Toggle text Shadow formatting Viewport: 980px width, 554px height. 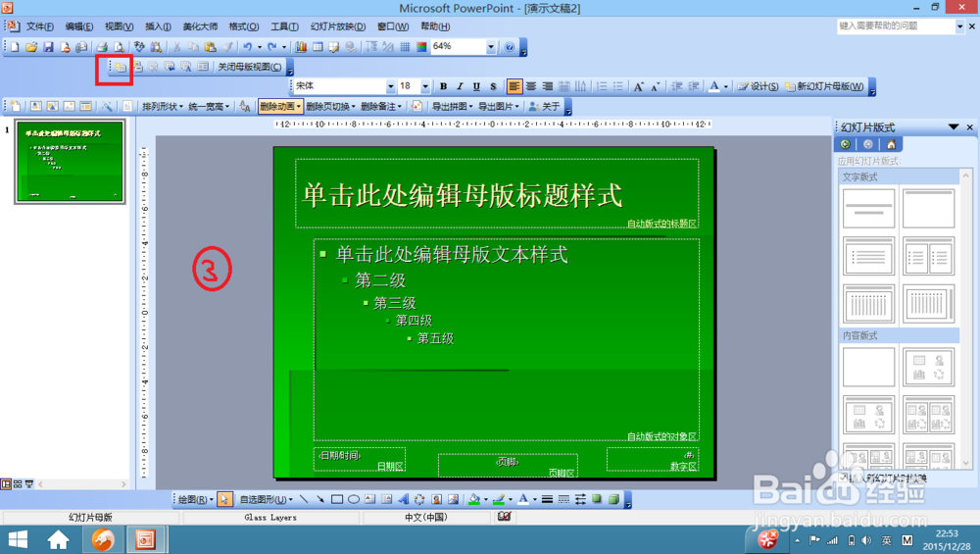pos(493,86)
